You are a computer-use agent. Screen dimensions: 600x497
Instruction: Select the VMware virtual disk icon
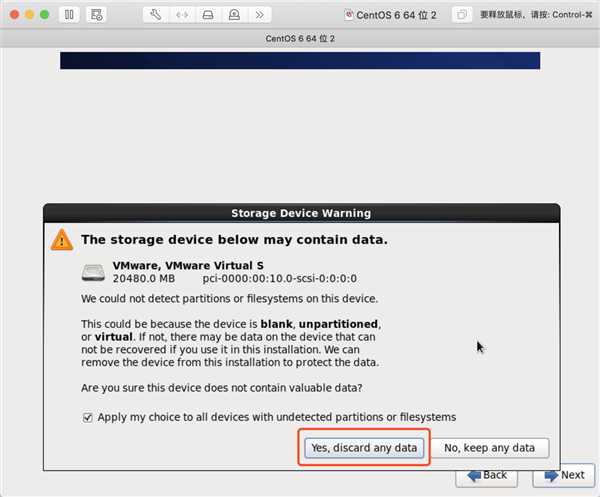(93, 272)
